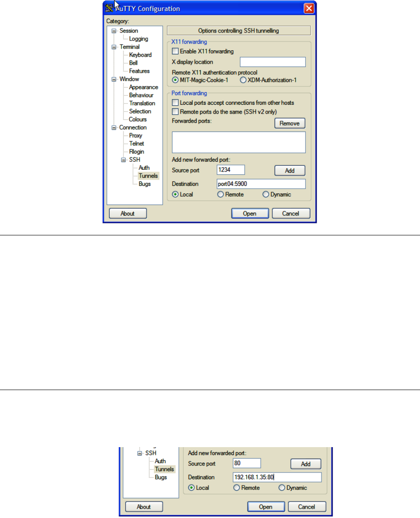This screenshot has width=420, height=518.
Task: Open the Behaviour category
Action: (x=141, y=95)
